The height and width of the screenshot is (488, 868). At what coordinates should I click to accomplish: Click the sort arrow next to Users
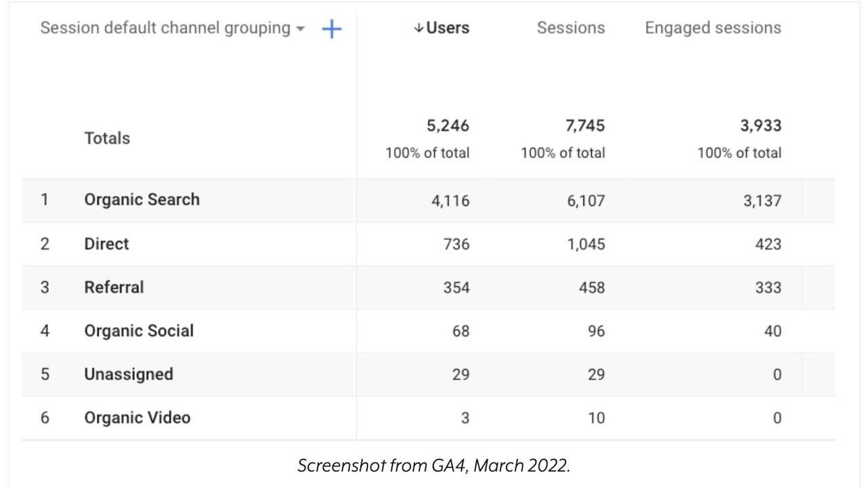pyautogui.click(x=418, y=28)
